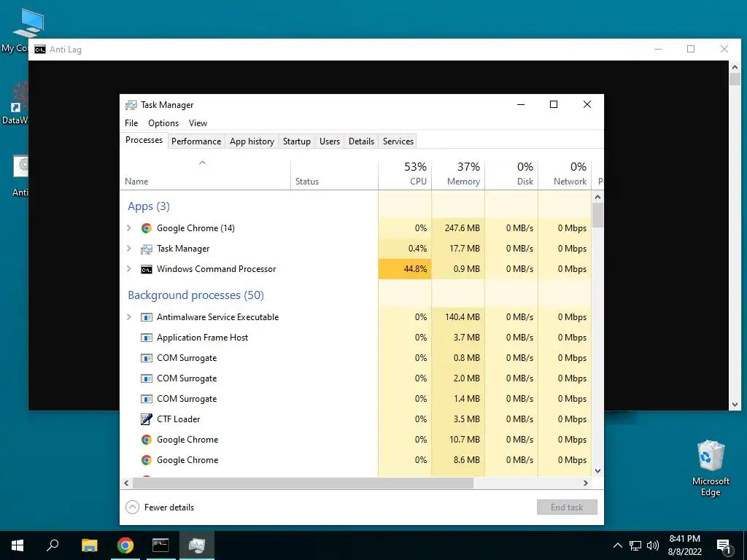Click the Antimalware Service Executable icon
This screenshot has width=747, height=560.
point(146,317)
